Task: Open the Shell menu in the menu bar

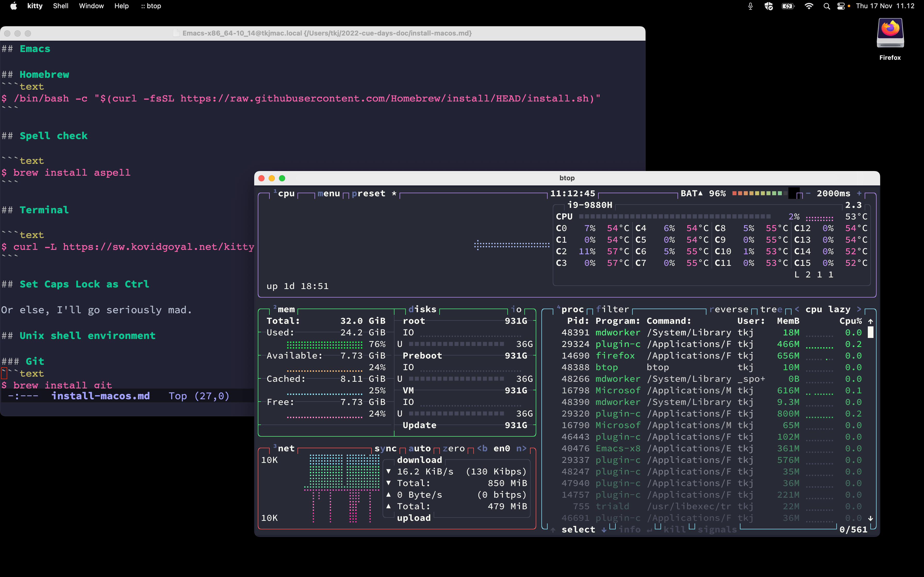Action: tap(60, 6)
